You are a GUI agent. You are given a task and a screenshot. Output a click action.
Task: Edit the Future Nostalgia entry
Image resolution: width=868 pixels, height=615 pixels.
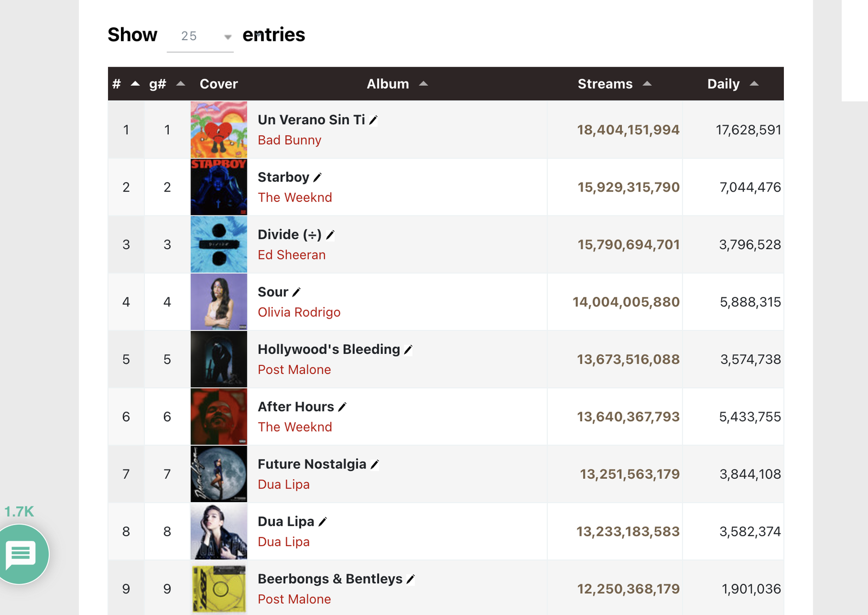point(375,464)
